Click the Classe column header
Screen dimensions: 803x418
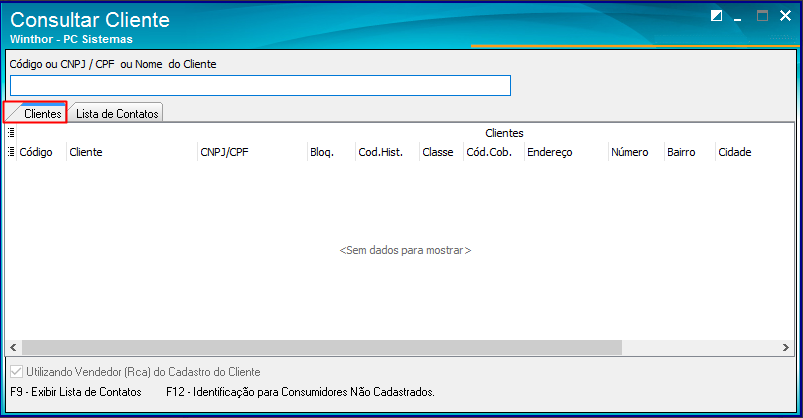pyautogui.click(x=441, y=152)
